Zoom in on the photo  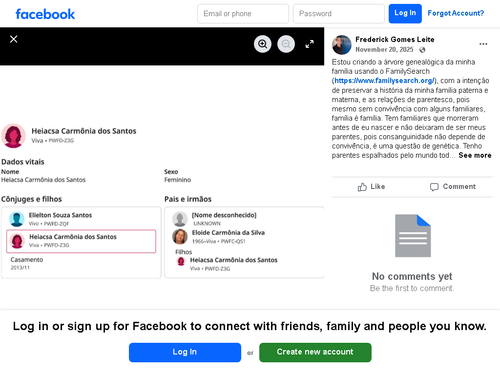[x=263, y=44]
